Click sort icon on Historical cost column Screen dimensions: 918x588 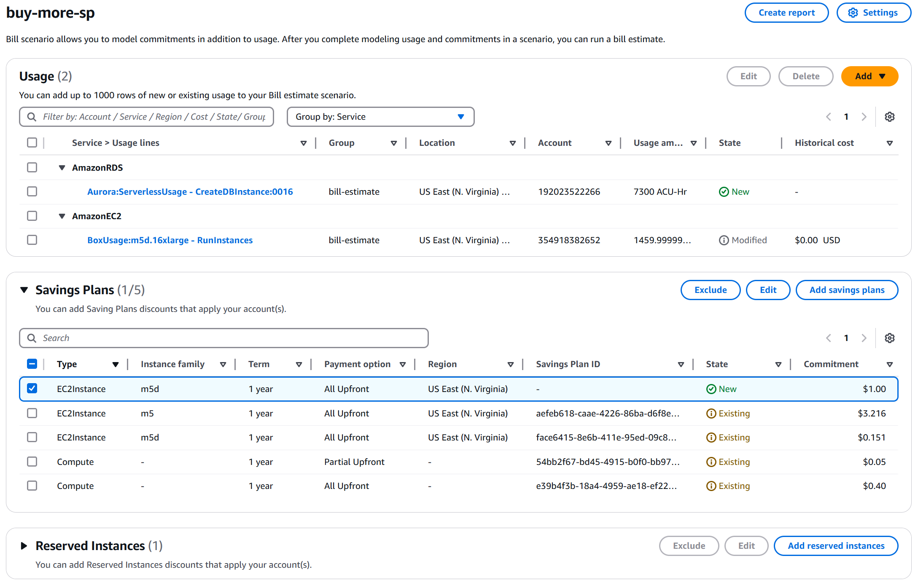[889, 143]
